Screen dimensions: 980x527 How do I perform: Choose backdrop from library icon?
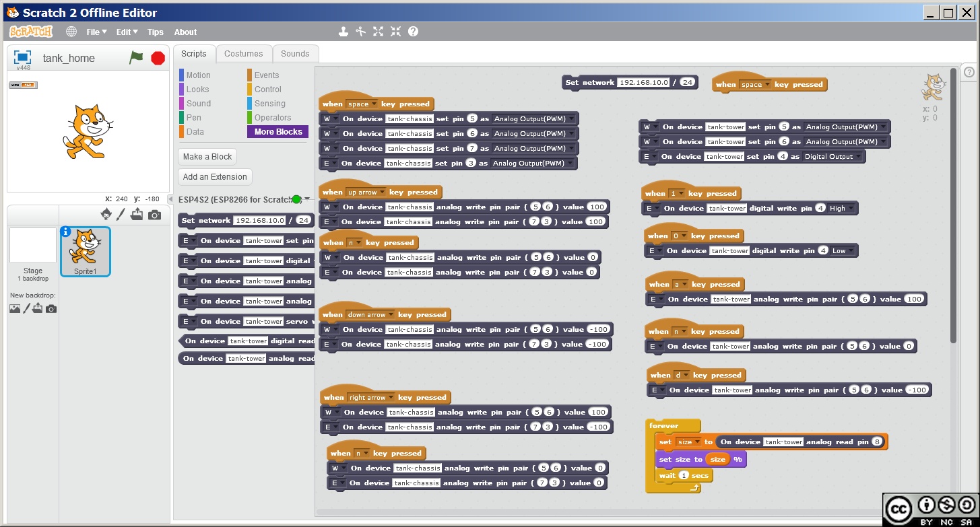pyautogui.click(x=15, y=308)
